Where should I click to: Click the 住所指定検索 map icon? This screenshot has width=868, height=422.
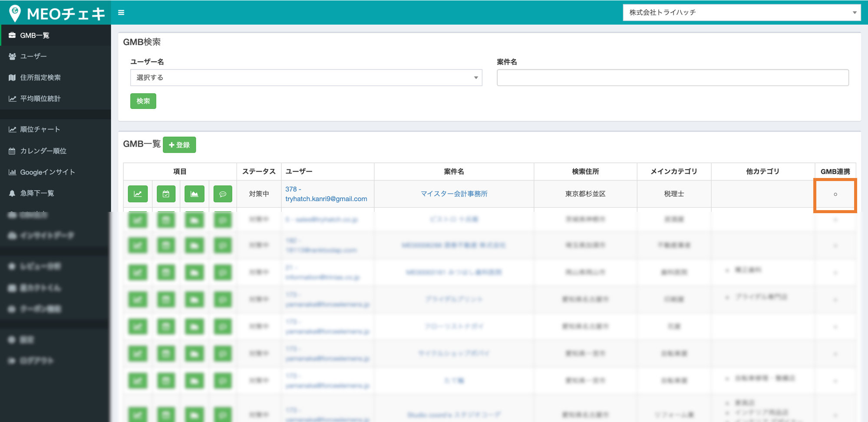click(x=12, y=77)
